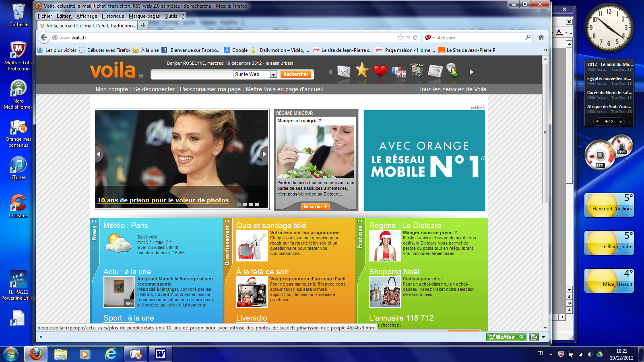Open Google bookmark in bookmarks toolbar
The image size is (644, 362).
[x=236, y=50]
